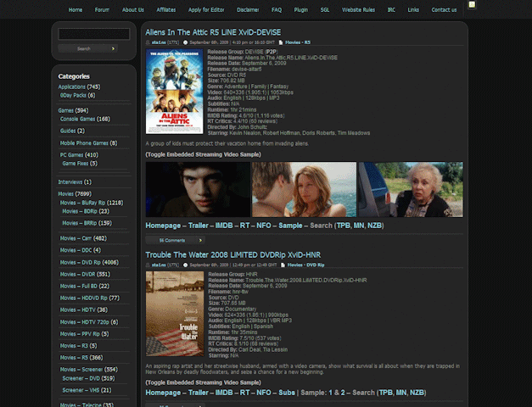Click the category page icon before Movies - R5
The image size is (532, 407).
(x=281, y=42)
